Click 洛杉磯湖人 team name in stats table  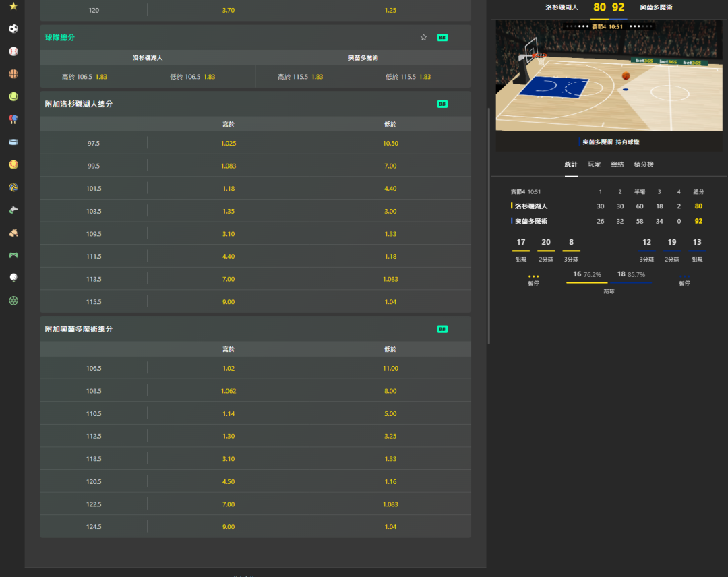pyautogui.click(x=531, y=206)
